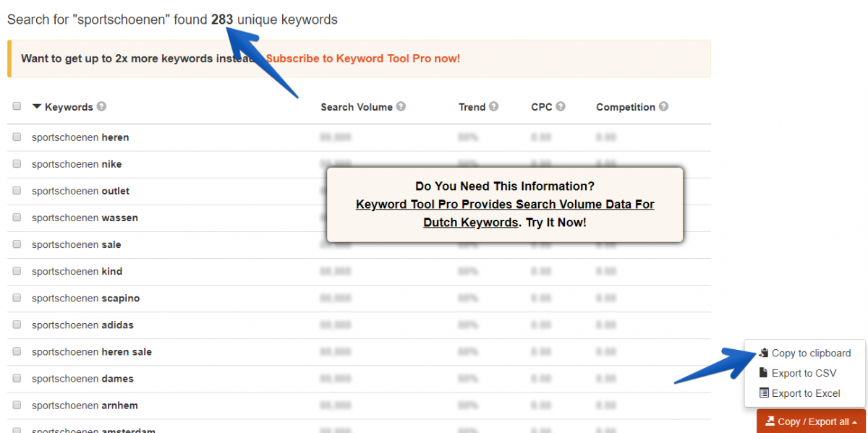This screenshot has width=868, height=433.
Task: Click the Search Volume help icon
Action: coord(400,106)
